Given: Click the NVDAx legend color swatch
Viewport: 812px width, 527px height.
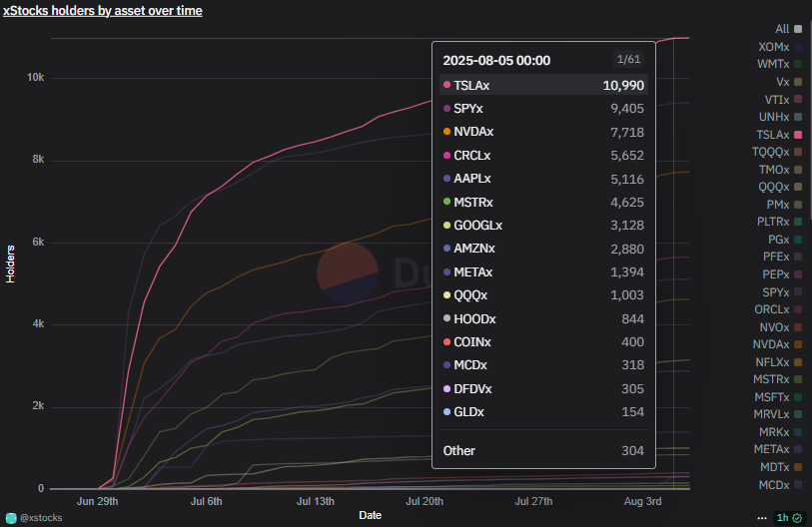Looking at the screenshot, I should pyautogui.click(x=798, y=344).
